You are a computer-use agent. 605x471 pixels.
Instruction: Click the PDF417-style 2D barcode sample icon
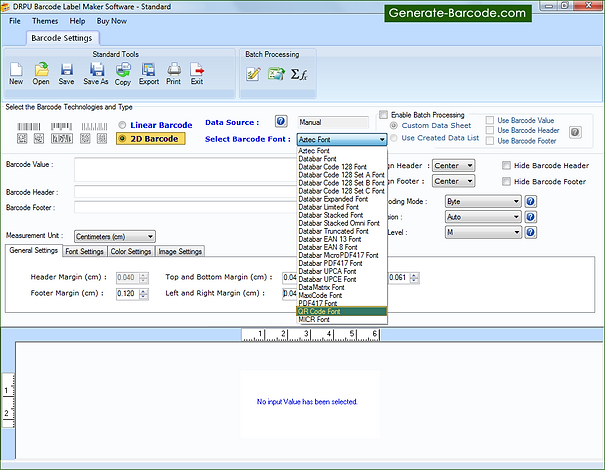pos(62,138)
